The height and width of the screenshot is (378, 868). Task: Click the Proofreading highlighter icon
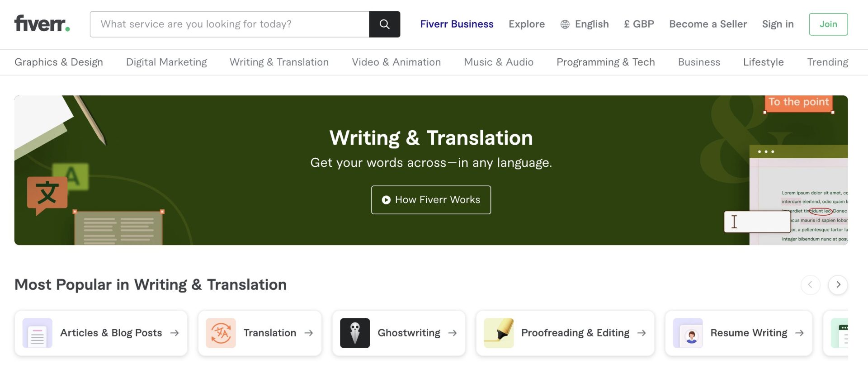pyautogui.click(x=499, y=333)
